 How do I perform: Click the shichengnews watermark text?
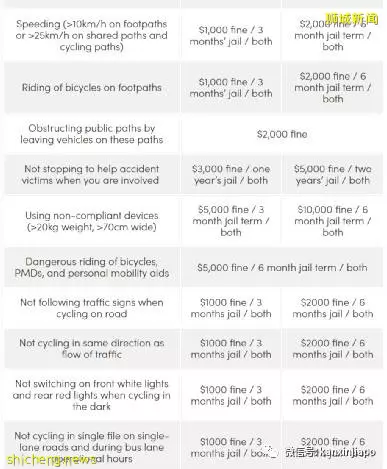[x=51, y=460]
